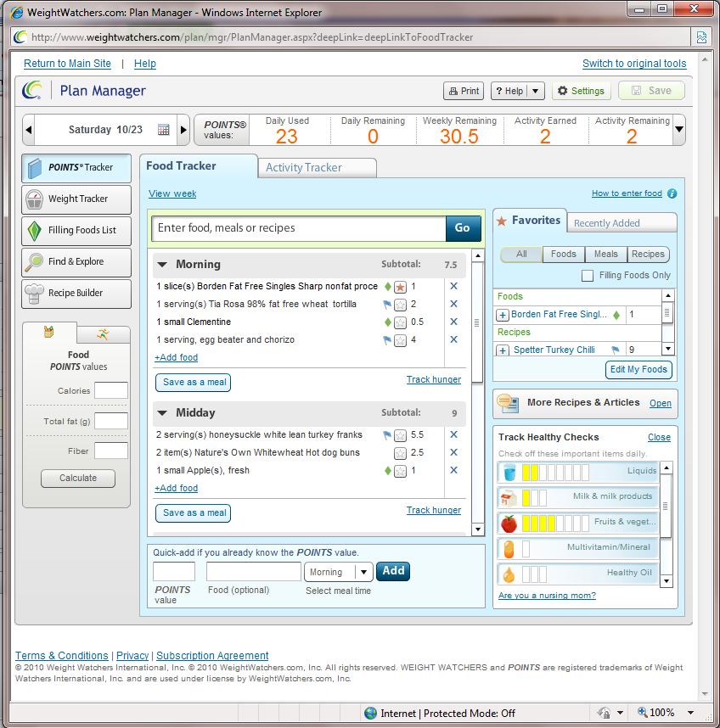720x728 pixels.
Task: Open the How to enter food help icon
Action: coord(672,193)
